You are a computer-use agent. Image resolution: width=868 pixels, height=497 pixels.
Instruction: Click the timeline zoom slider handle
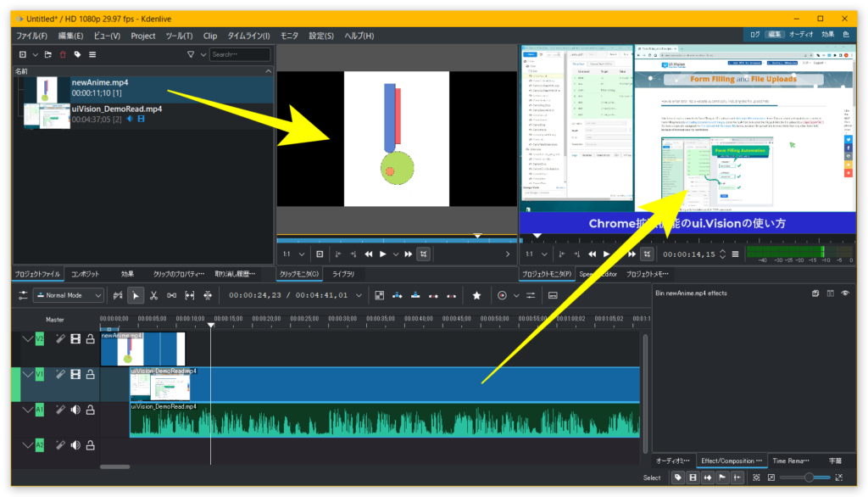click(811, 477)
